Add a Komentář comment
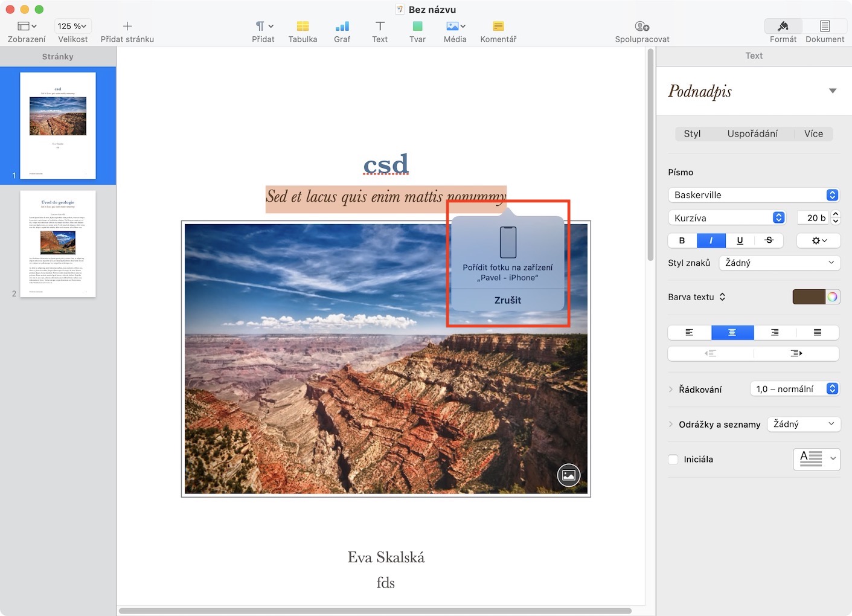The width and height of the screenshot is (852, 616). coord(498,27)
